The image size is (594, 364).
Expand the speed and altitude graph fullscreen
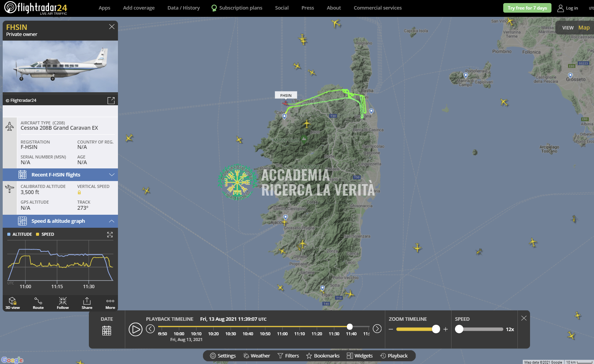click(x=110, y=235)
